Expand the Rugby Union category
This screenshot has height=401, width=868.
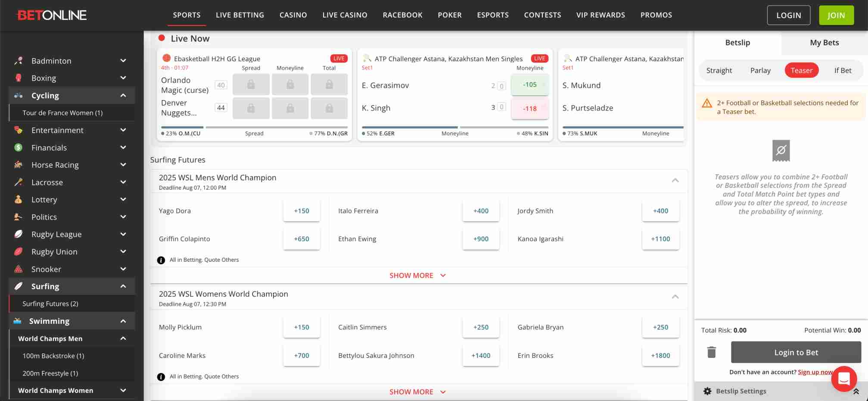pyautogui.click(x=124, y=251)
